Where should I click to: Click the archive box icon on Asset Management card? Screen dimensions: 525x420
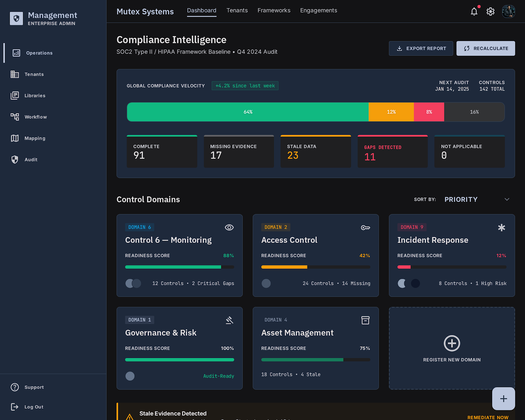point(366,320)
